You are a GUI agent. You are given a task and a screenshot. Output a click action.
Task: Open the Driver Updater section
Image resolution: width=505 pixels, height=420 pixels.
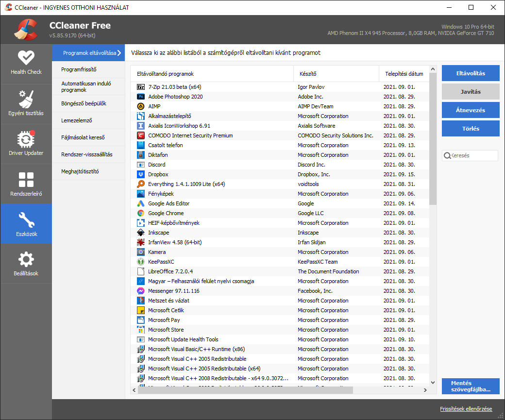[x=26, y=144]
